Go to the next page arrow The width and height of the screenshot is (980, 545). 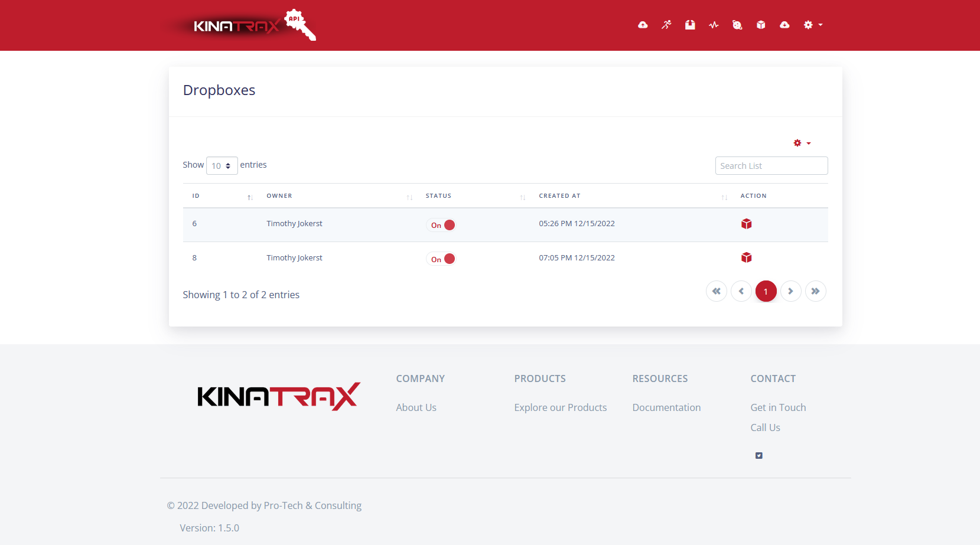pos(790,291)
